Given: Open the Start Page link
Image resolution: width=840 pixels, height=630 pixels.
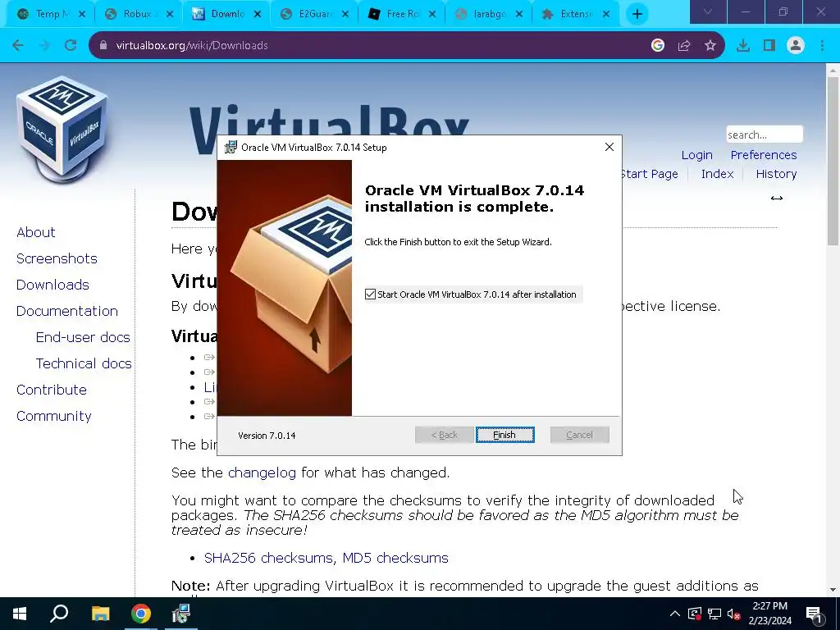Looking at the screenshot, I should 650,174.
